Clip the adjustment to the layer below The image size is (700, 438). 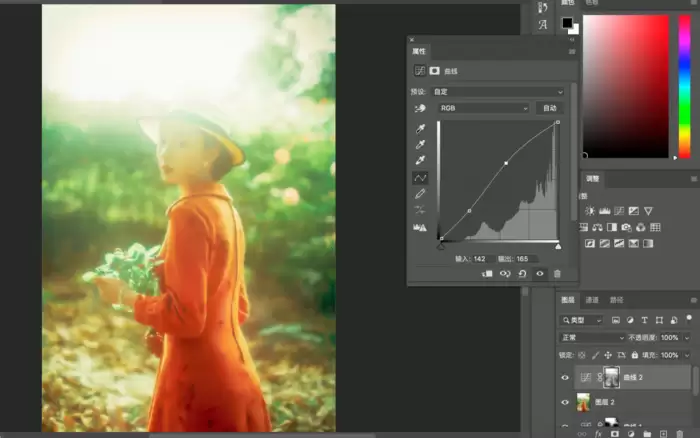point(488,274)
